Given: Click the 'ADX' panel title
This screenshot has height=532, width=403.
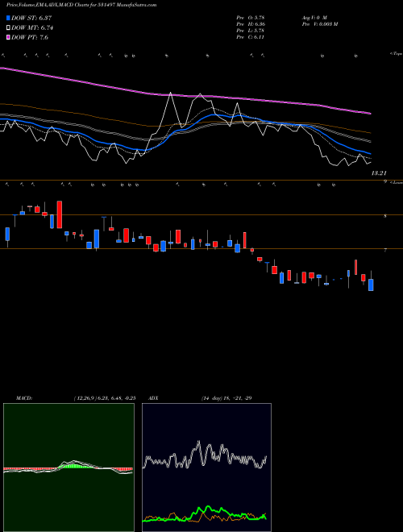Looking at the screenshot, I should (x=153, y=398).
